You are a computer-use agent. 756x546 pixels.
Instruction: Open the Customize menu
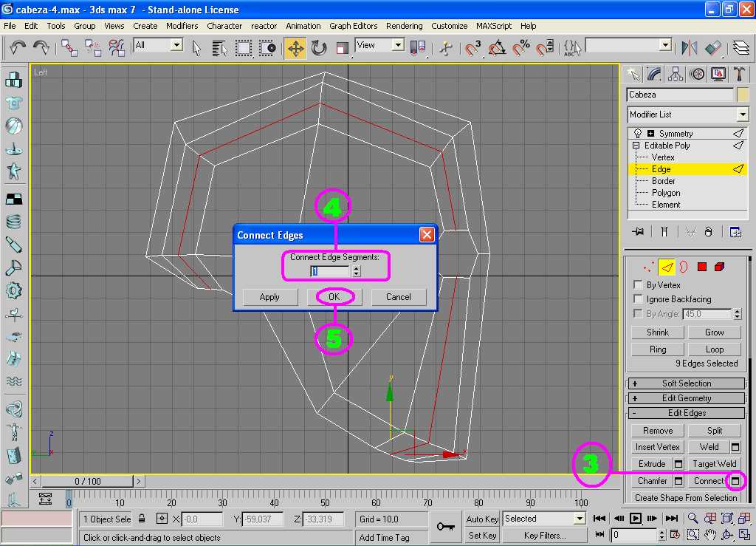[x=449, y=26]
